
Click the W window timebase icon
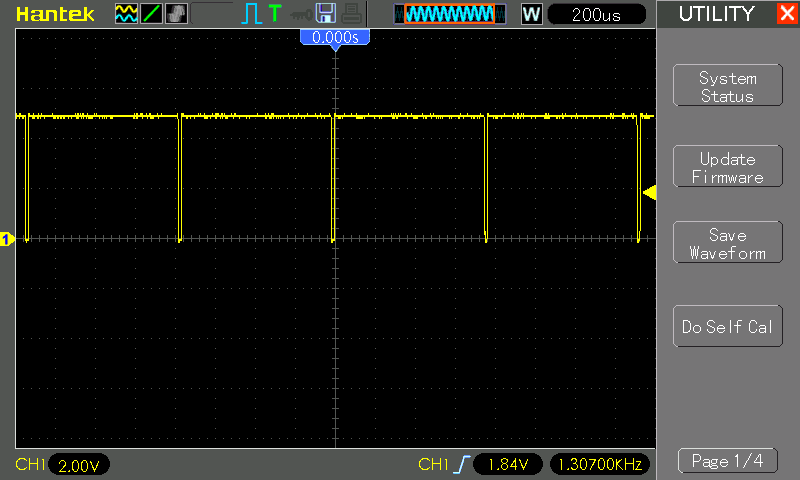point(531,14)
